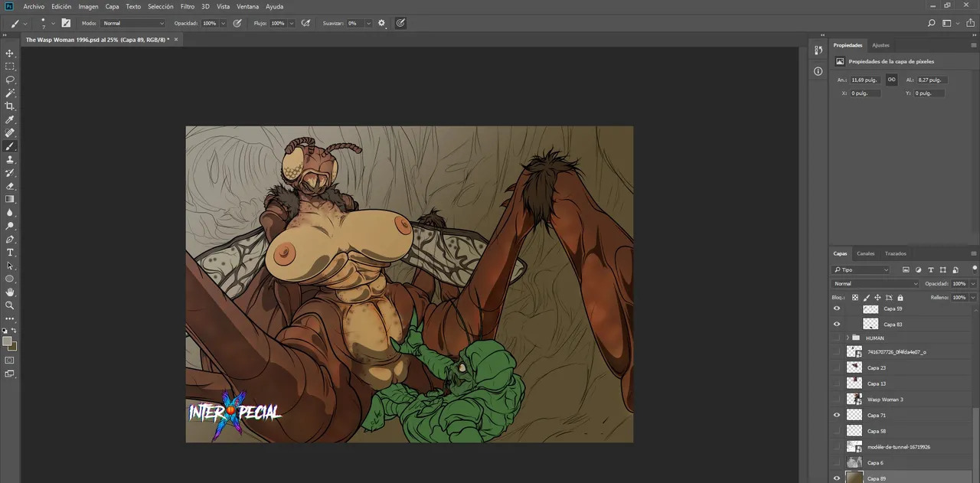Toggle pressure for size icon
The image size is (980, 483).
[400, 24]
